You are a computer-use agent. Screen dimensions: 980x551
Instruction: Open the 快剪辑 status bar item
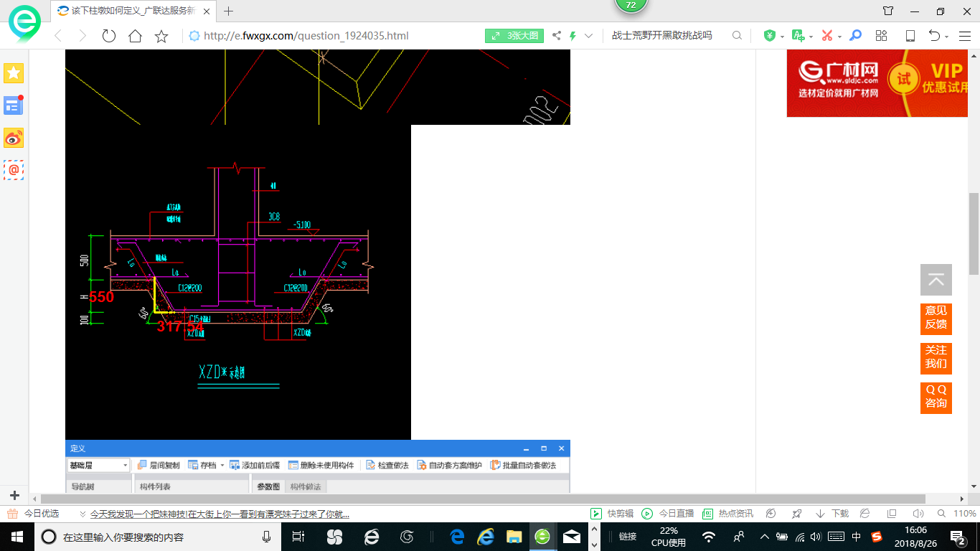pyautogui.click(x=612, y=514)
